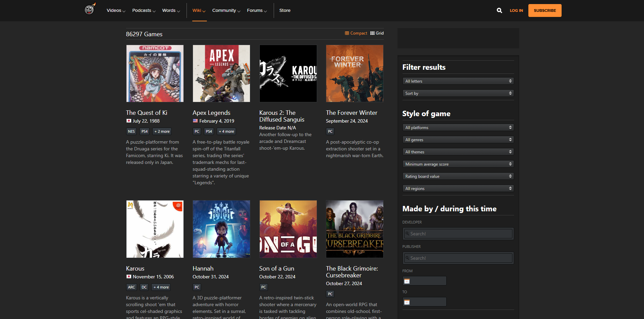The image size is (644, 319).
Task: Open The Quest of Ki cover thumbnail
Action: point(155,73)
